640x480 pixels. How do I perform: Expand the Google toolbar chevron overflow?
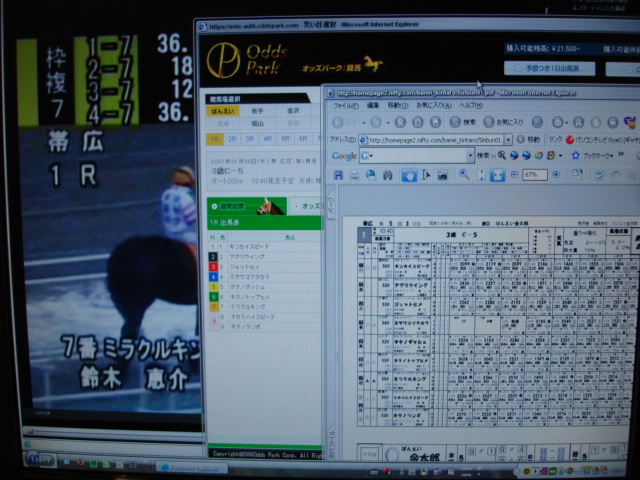pos(621,154)
